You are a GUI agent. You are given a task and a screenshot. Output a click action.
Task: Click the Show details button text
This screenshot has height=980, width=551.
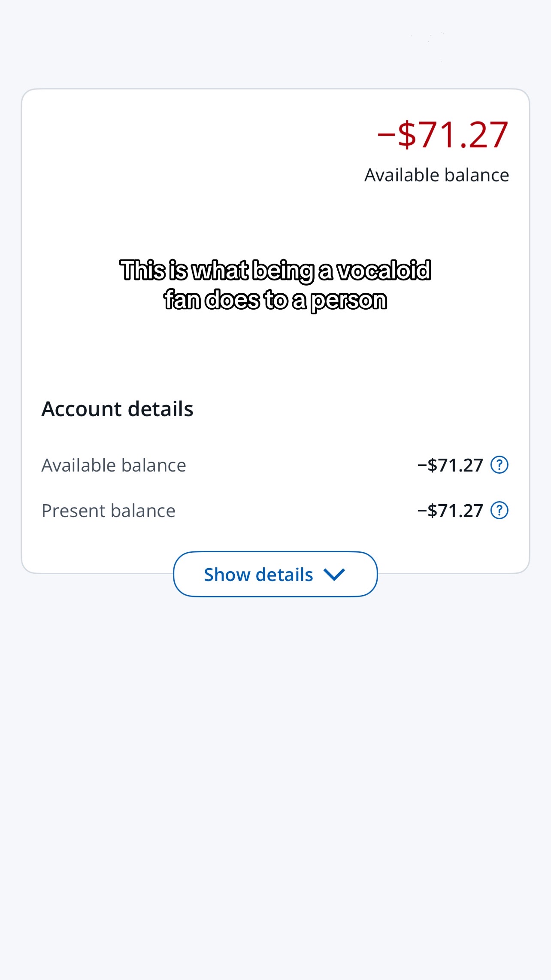(258, 574)
